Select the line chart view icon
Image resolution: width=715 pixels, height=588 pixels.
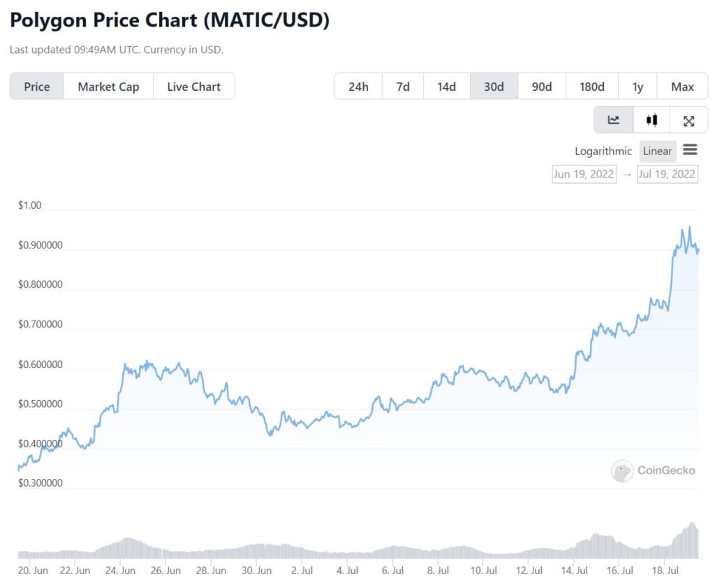(614, 120)
